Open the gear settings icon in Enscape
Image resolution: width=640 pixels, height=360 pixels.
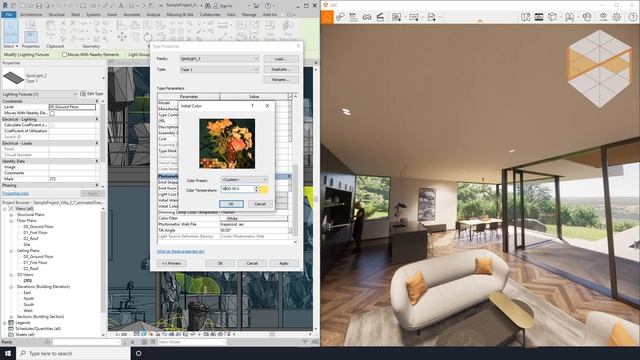[617, 17]
